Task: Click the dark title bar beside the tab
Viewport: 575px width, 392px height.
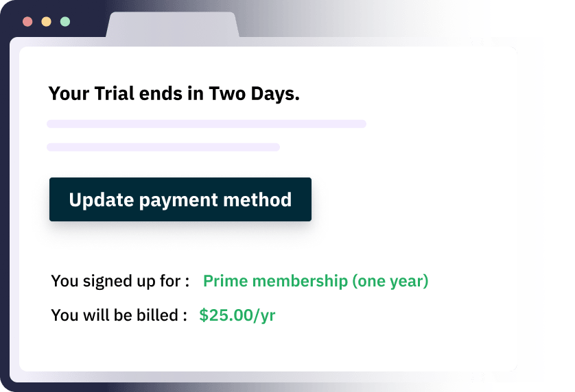Action: click(343, 21)
